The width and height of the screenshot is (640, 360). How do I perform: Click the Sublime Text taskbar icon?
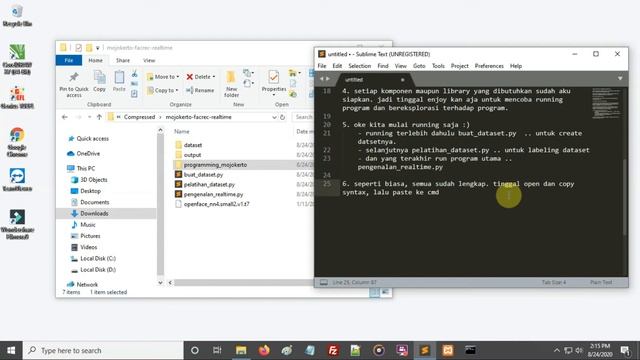424,350
